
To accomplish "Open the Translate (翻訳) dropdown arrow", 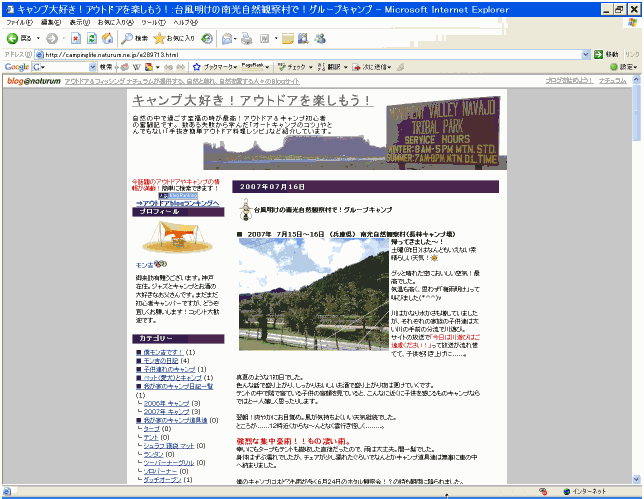I will click(x=346, y=67).
